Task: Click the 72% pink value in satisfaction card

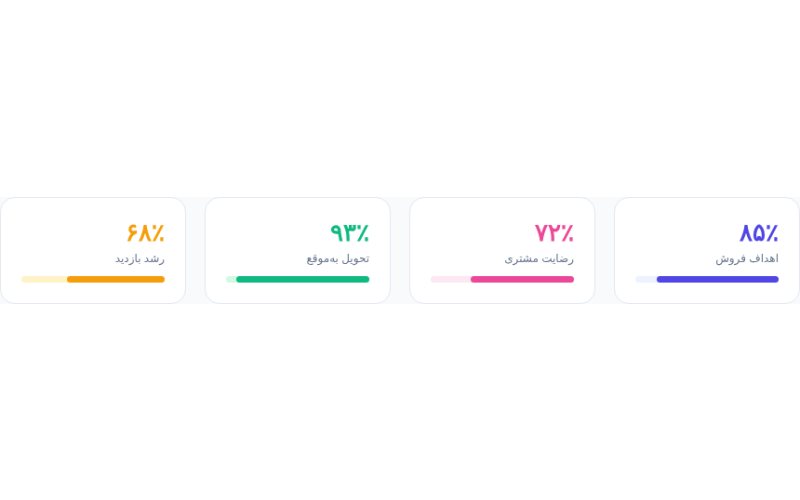Action: [x=554, y=233]
